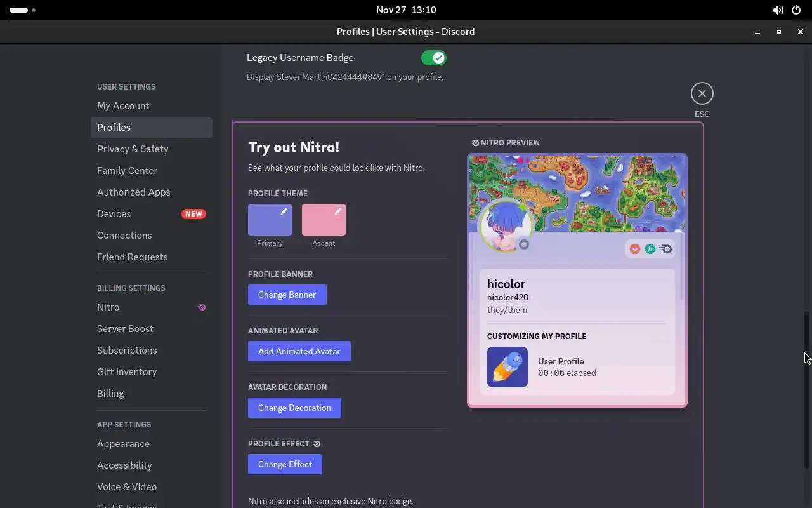The image size is (812, 508).
Task: Click the hicolor420 username text
Action: point(507,297)
